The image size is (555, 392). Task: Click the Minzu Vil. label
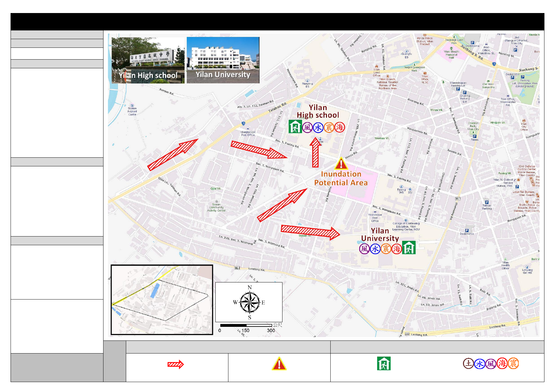436,110
